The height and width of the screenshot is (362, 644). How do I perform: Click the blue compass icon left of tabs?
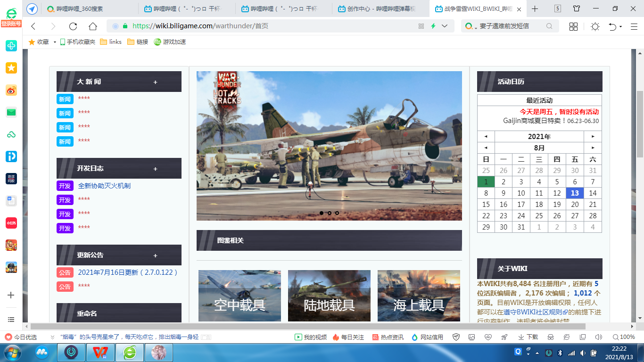pos(32,8)
